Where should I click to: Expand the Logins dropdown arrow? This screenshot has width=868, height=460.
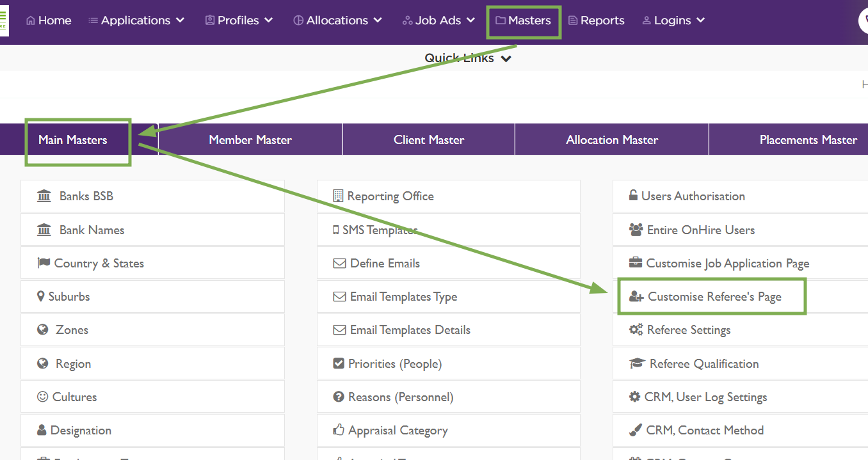tap(700, 20)
